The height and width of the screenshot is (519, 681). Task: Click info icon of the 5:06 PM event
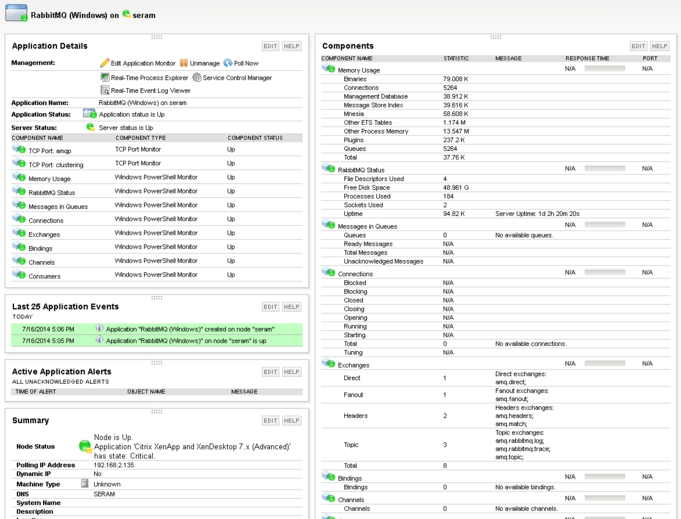(99, 328)
